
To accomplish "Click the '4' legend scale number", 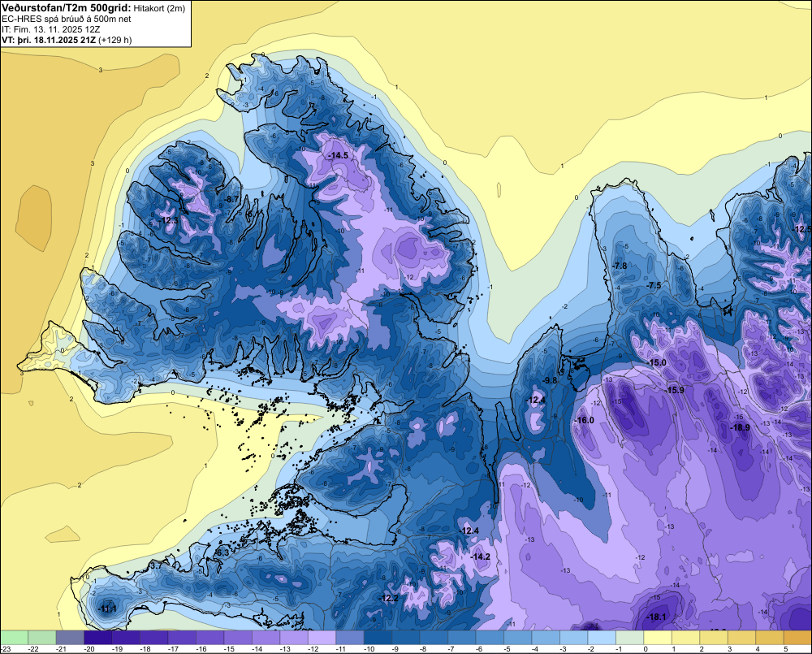I will [758, 649].
